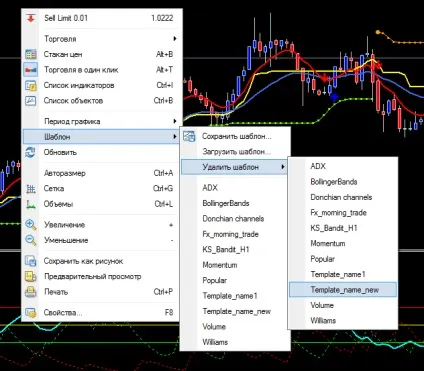Choose Обновить menu entry
Screen dimensions: 424x371
point(102,152)
